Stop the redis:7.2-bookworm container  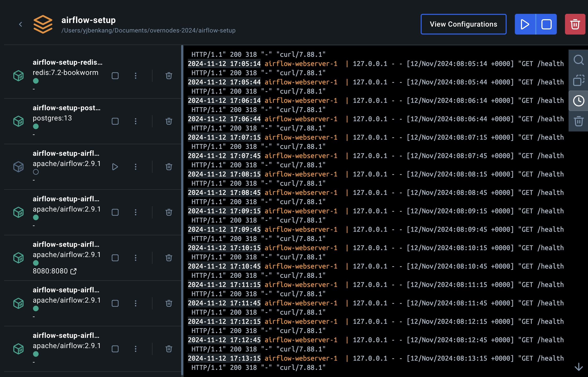click(x=115, y=76)
